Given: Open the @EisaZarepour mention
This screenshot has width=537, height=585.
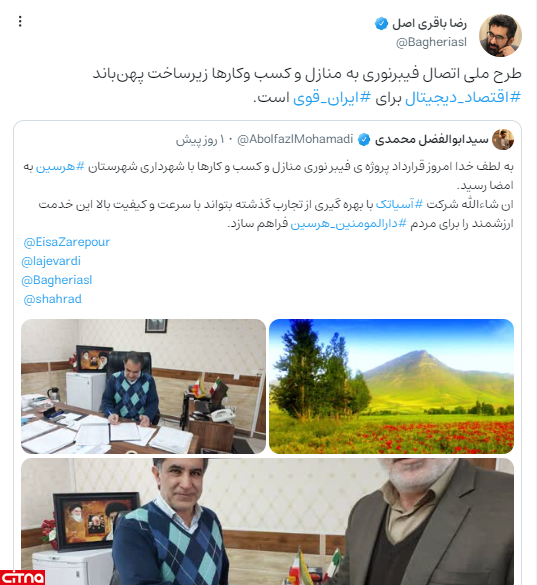Looking at the screenshot, I should 66,242.
